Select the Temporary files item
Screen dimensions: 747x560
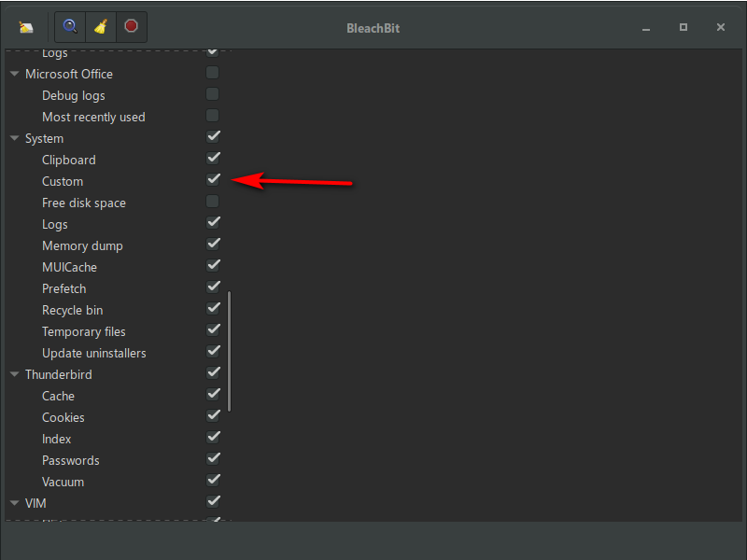pos(84,332)
